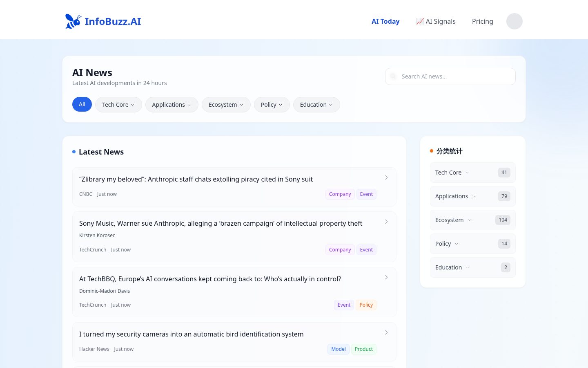
Task: Click the 104 count badge for Ecosystem
Action: click(503, 220)
